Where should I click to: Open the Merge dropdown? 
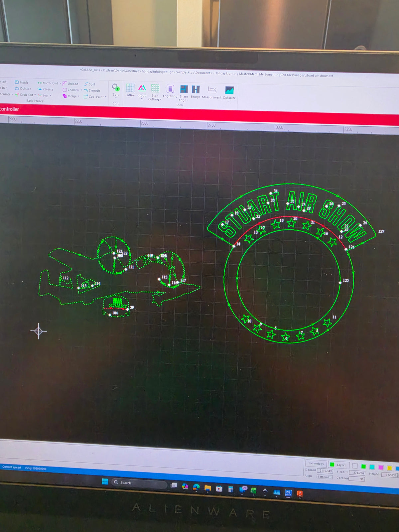[71, 96]
